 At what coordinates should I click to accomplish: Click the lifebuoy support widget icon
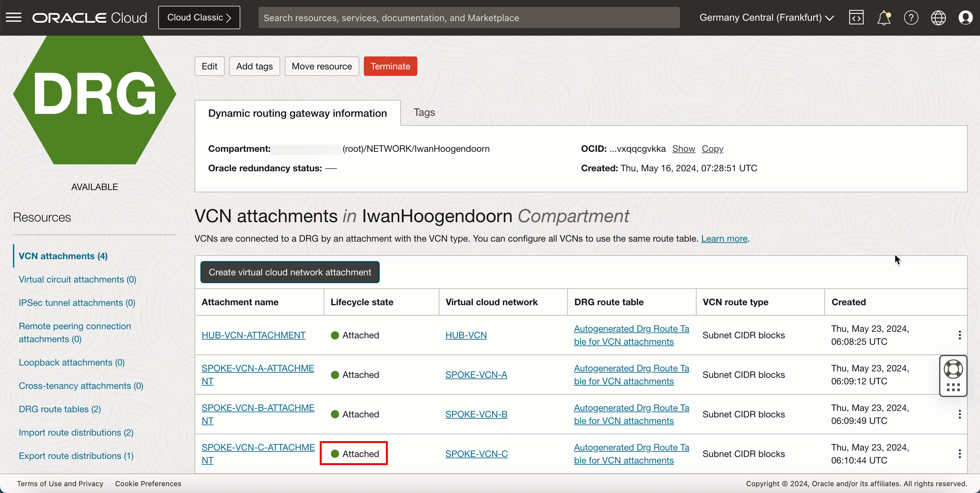953,368
